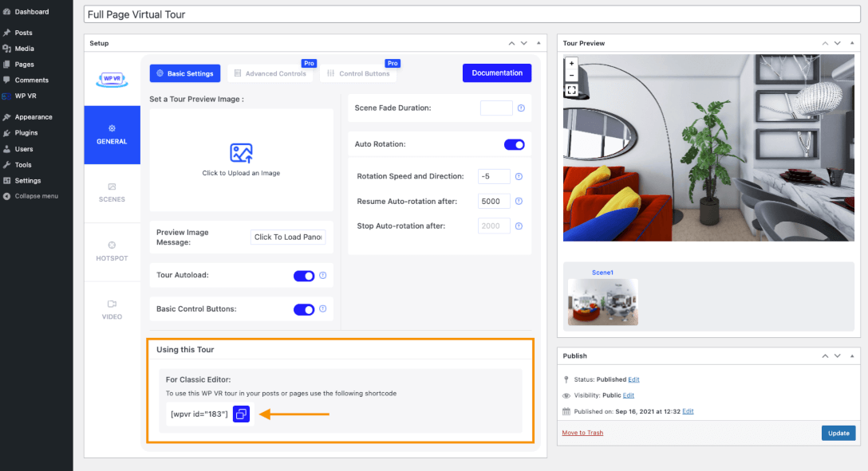Click the Stop Auto-rotation after field
The height and width of the screenshot is (471, 868).
pos(494,226)
